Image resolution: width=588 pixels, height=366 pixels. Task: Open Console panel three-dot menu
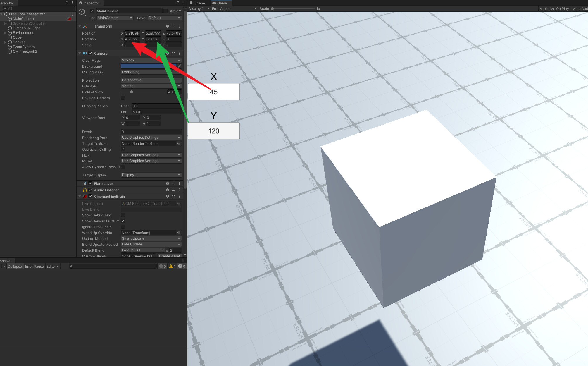[x=183, y=260]
